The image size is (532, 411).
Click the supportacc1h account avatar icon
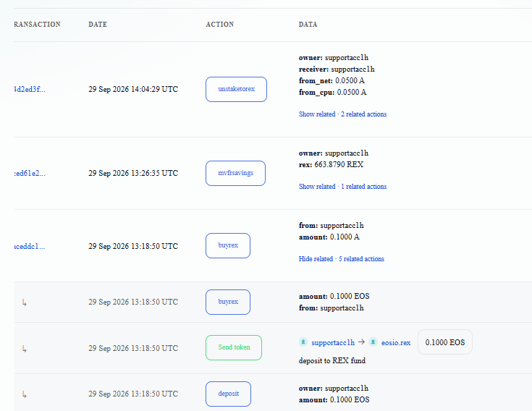click(303, 342)
